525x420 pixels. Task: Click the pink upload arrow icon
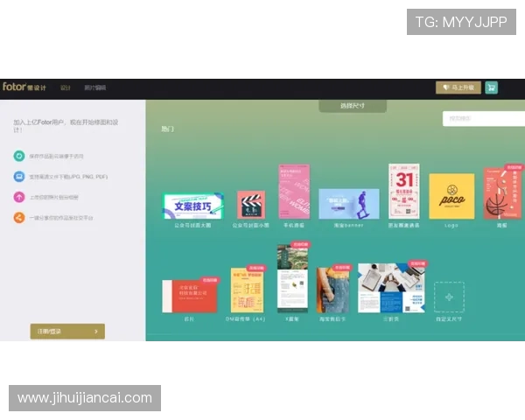(x=19, y=197)
